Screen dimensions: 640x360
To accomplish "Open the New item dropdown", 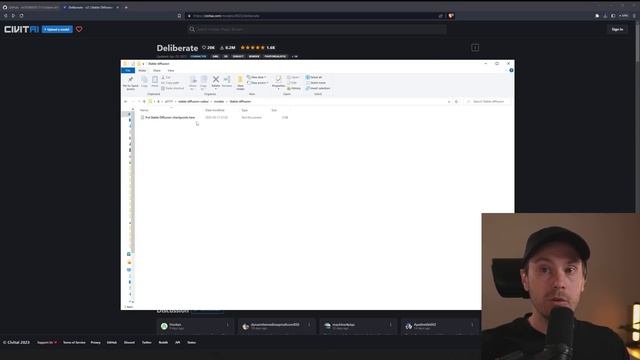I will coord(257,77).
